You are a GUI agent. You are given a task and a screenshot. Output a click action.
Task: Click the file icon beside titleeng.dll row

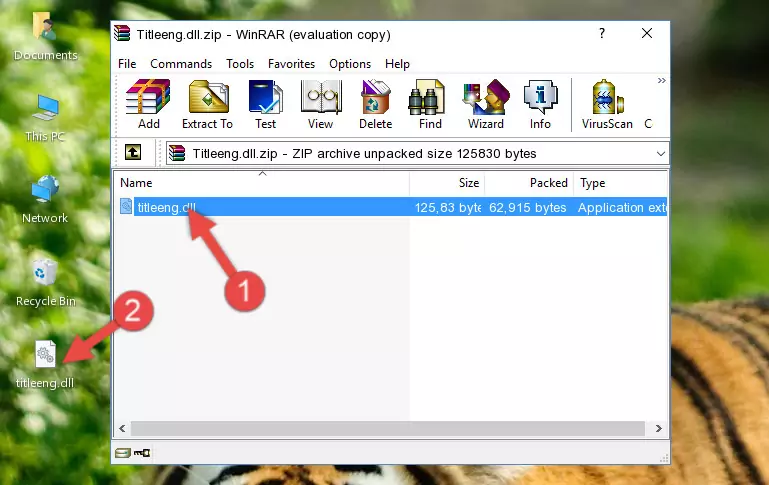tap(126, 206)
